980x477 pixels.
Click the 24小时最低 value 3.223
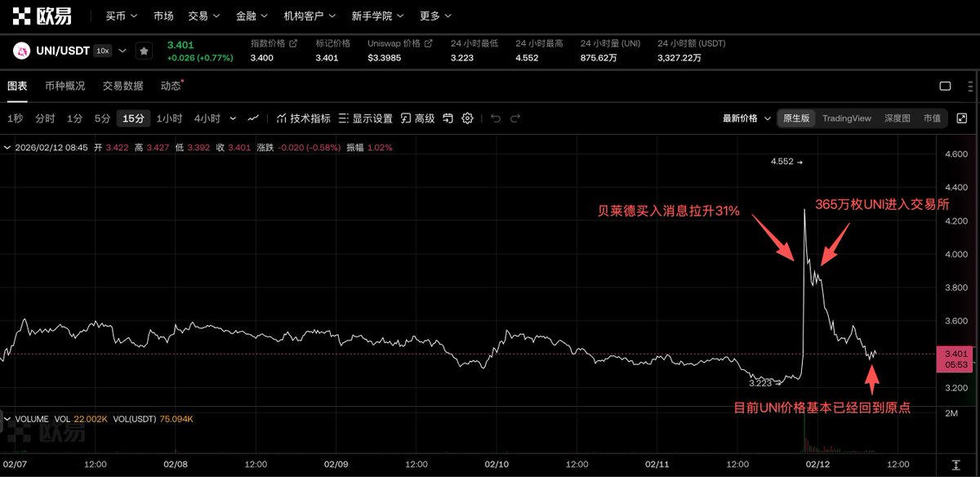[462, 58]
